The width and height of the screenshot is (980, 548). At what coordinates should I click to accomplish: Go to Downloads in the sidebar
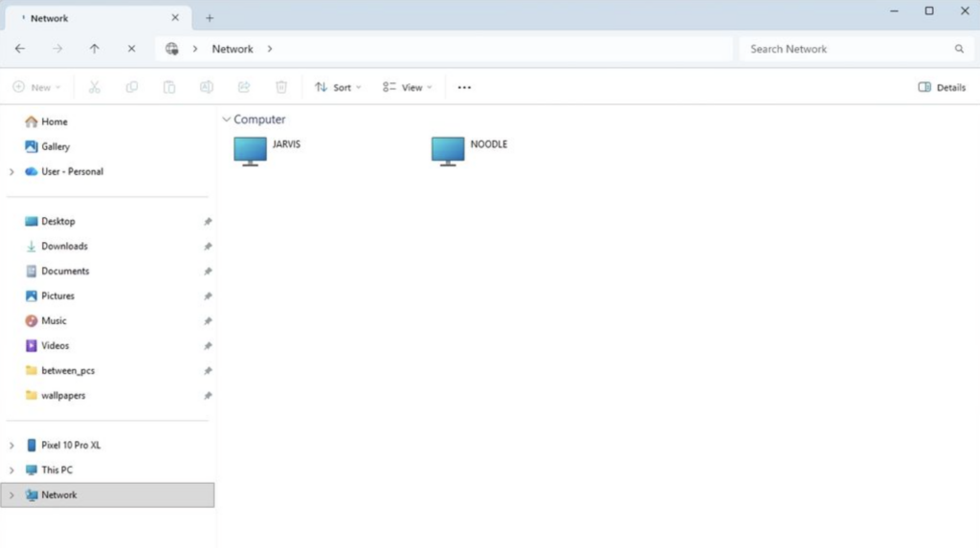(64, 246)
